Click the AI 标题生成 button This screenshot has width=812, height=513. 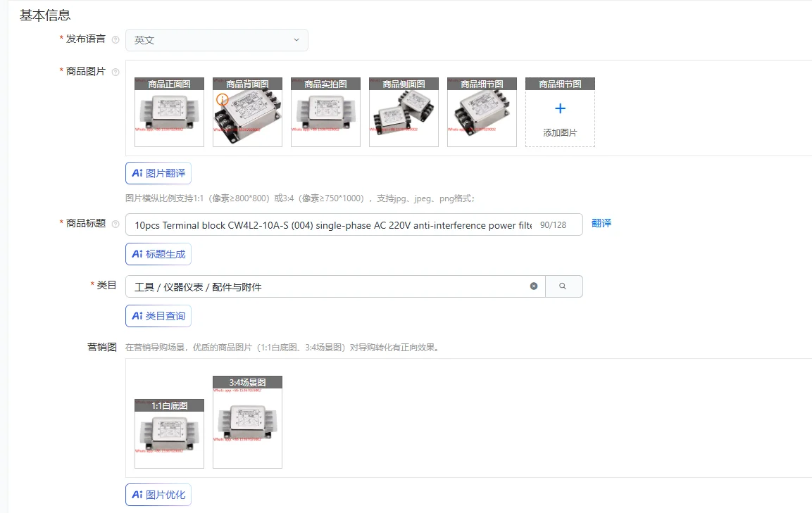point(158,254)
